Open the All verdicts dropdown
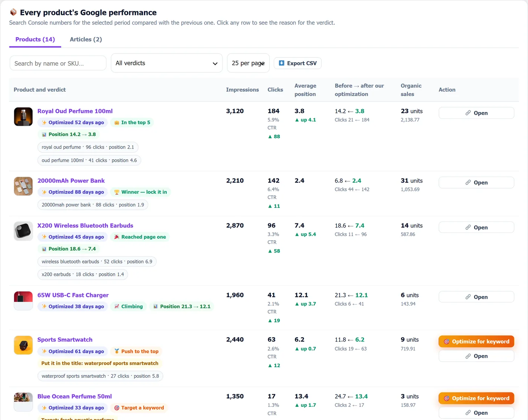Image resolution: width=528 pixels, height=420 pixels. (x=167, y=63)
